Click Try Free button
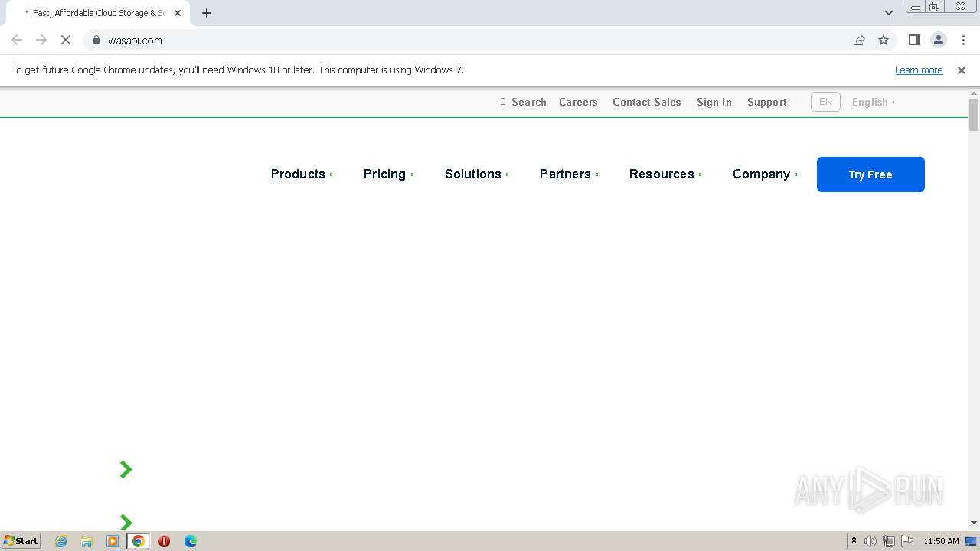Screen dimensions: 980x551 click(x=871, y=174)
